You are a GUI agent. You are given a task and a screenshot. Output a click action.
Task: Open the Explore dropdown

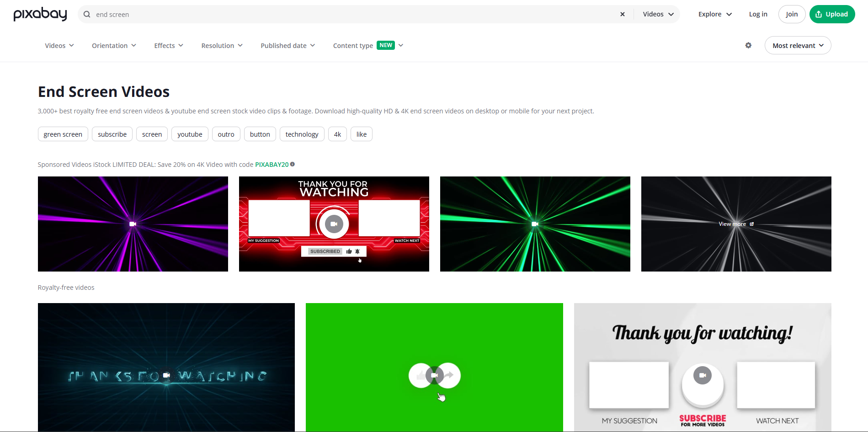click(714, 14)
